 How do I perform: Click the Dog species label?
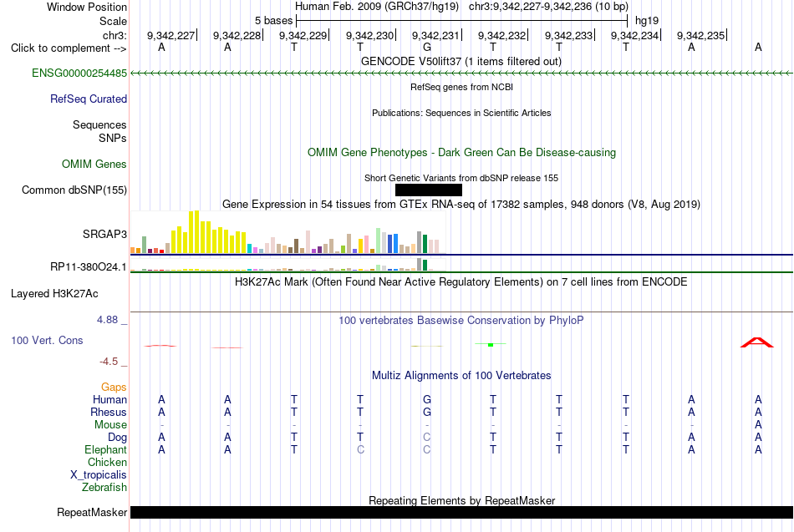pos(117,438)
